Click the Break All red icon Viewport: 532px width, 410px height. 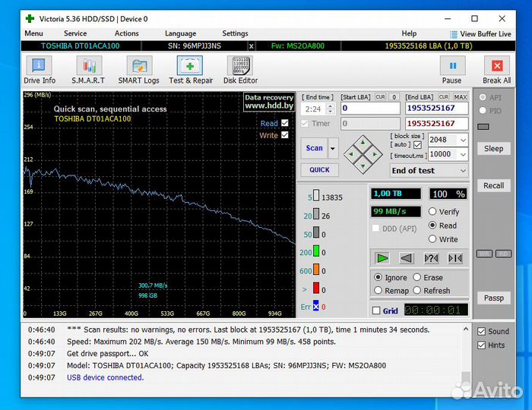pyautogui.click(x=496, y=66)
